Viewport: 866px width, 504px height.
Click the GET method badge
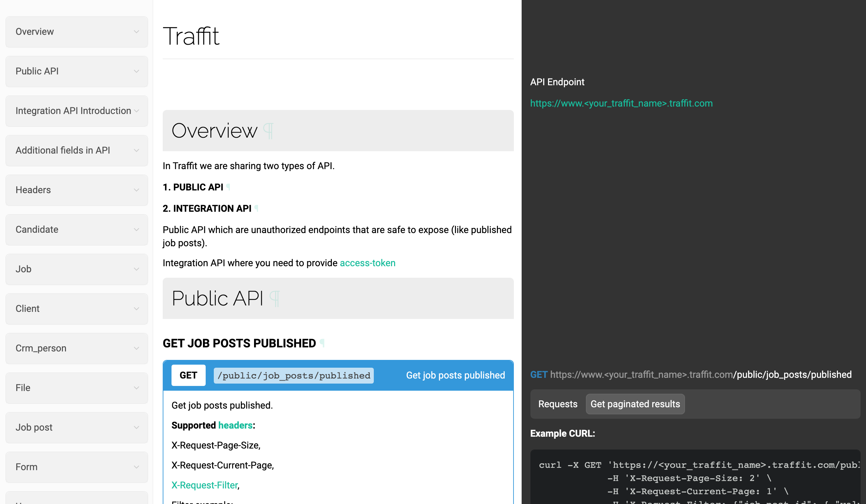click(188, 375)
